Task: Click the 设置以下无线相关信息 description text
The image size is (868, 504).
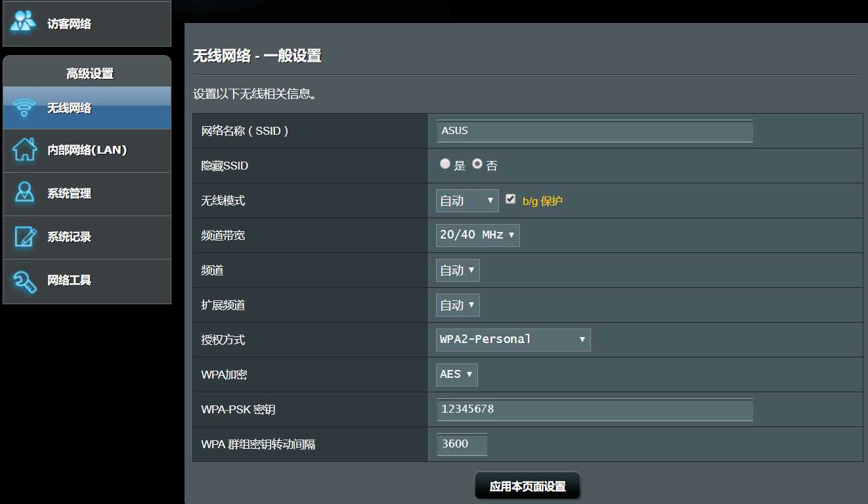Action: (x=255, y=94)
